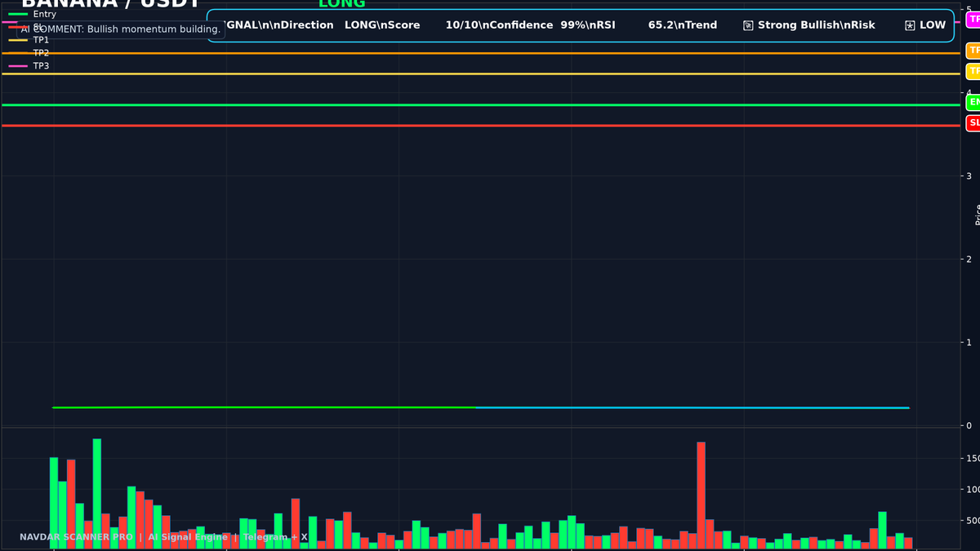980x551 pixels.
Task: Click the price axis label 0
Action: coord(969,425)
